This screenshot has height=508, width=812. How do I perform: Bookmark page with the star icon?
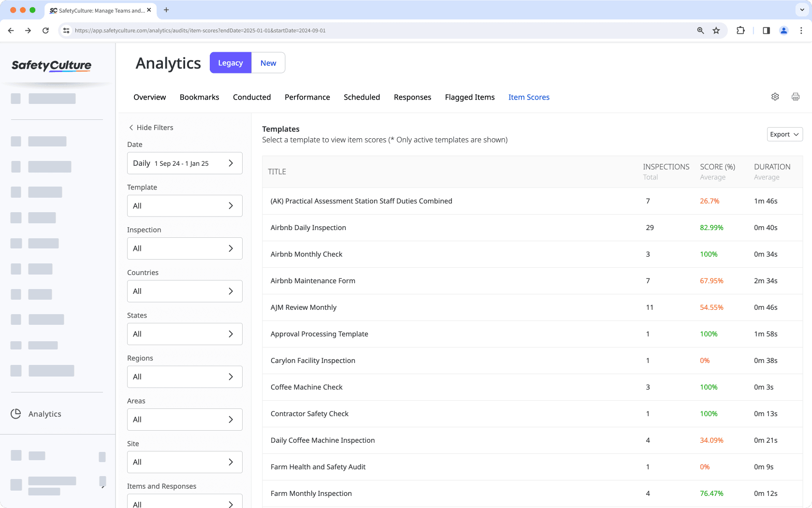pos(716,30)
